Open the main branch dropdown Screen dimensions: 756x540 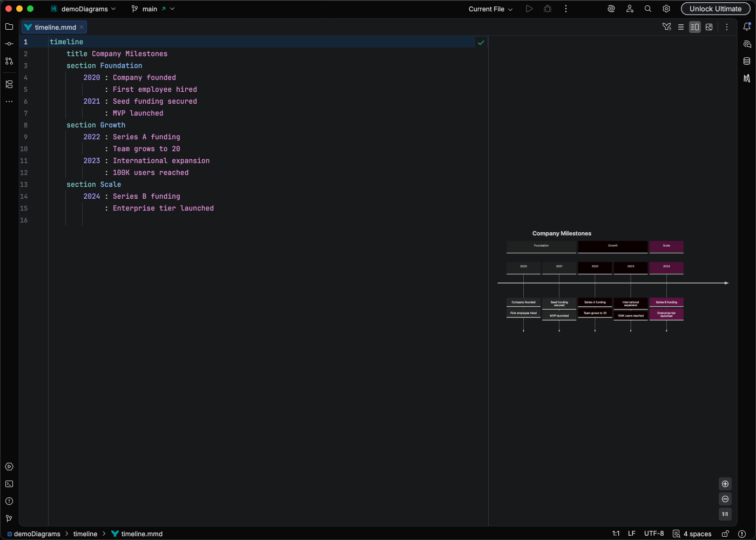(x=153, y=9)
